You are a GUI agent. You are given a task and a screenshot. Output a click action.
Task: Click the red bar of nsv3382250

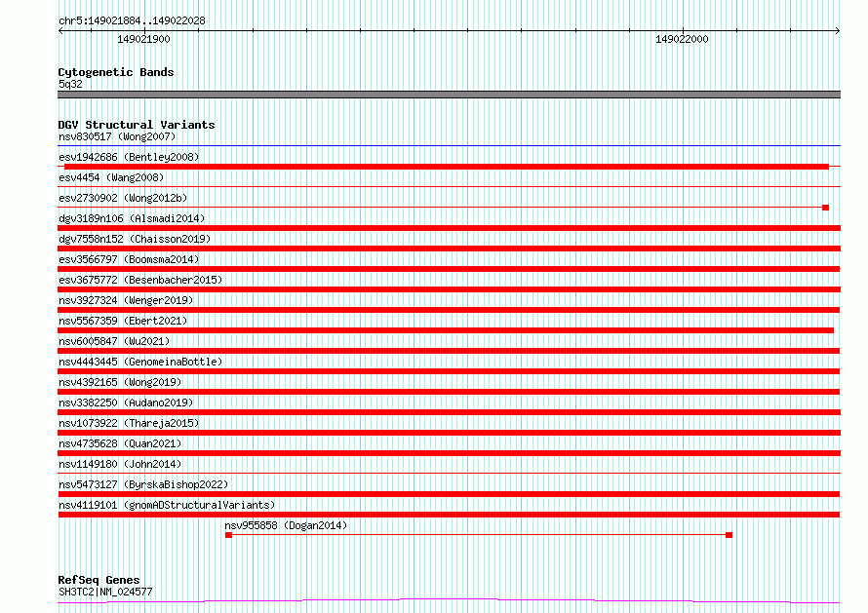pos(449,412)
